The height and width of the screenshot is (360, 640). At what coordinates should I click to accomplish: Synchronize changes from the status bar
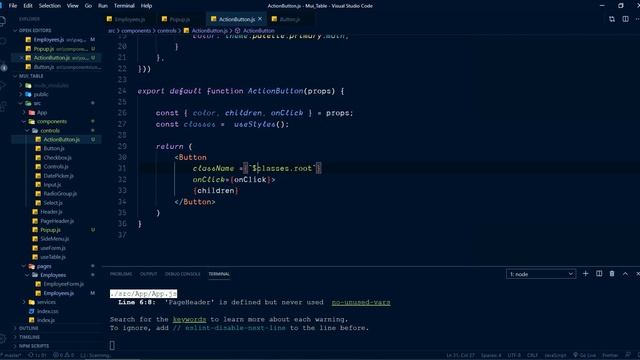pyautogui.click(x=37, y=355)
